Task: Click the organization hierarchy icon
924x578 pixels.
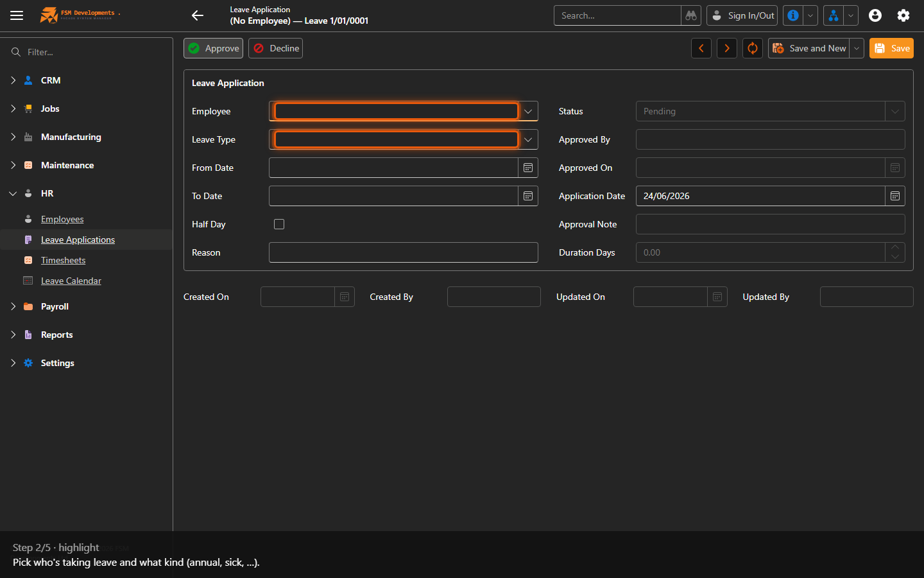Action: coord(833,15)
